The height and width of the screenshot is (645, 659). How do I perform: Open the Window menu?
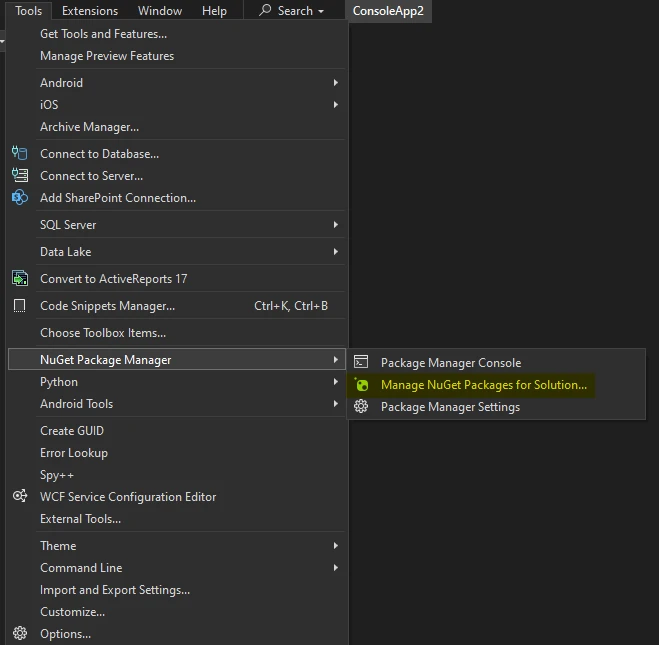click(x=160, y=11)
